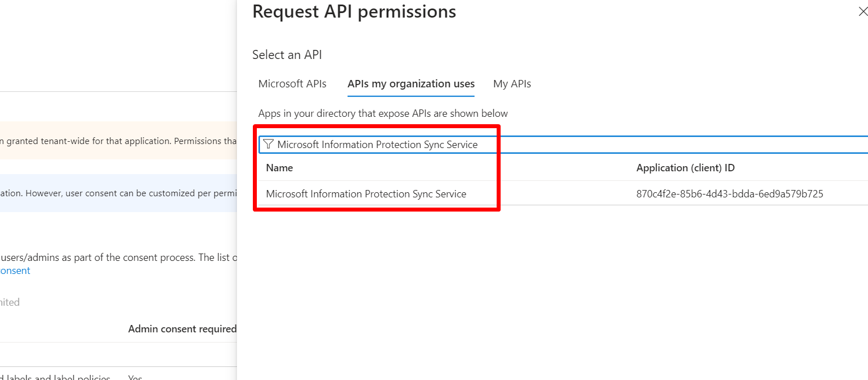Close the Request API permissions panel

click(x=862, y=11)
